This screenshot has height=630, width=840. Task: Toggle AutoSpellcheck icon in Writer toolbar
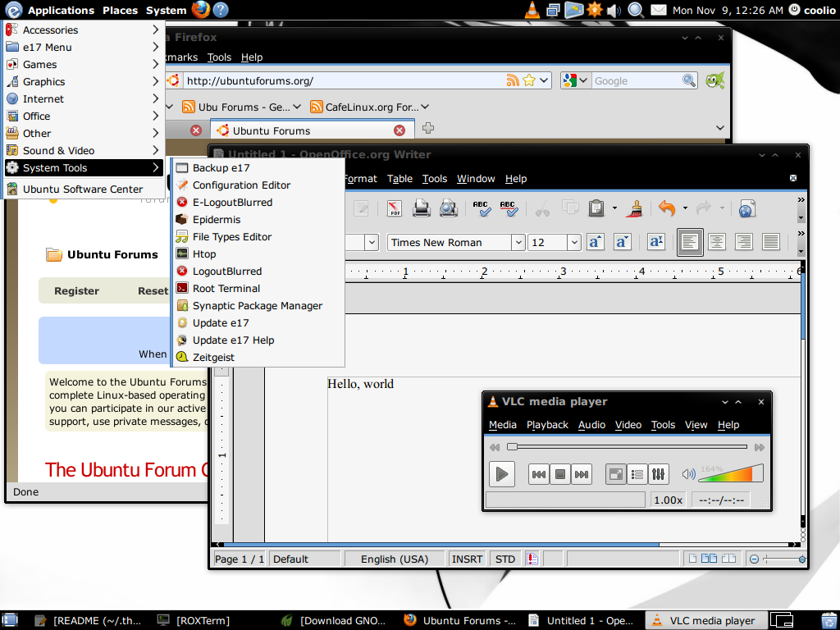[x=508, y=208]
